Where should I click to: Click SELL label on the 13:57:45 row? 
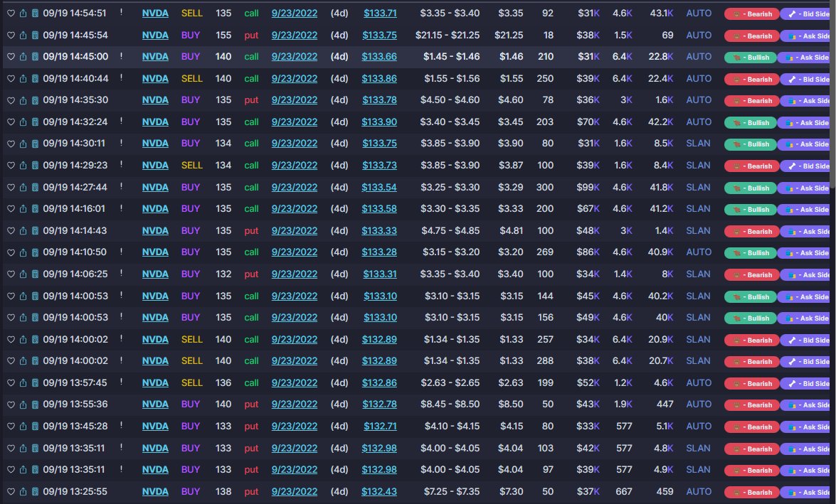pos(192,382)
